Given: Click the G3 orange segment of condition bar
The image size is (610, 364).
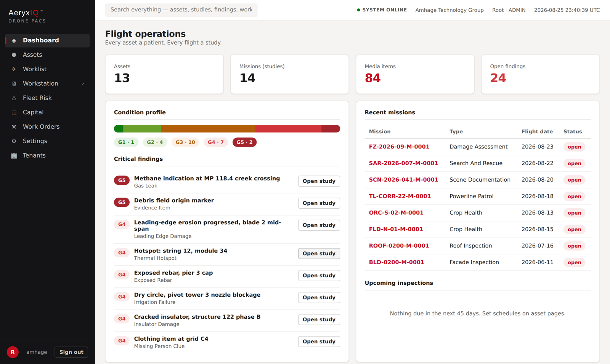Looking at the screenshot, I should [x=208, y=129].
